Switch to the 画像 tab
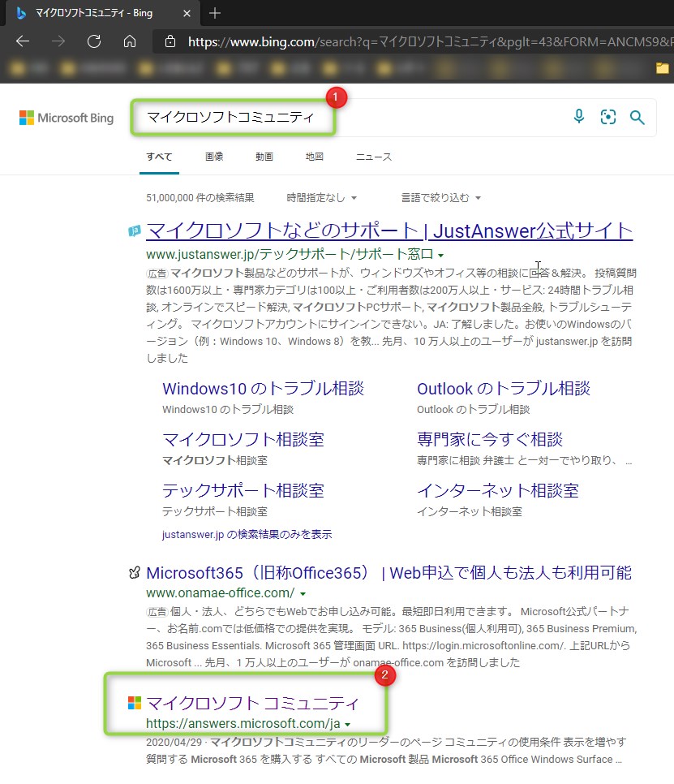674x784 pixels. pyautogui.click(x=214, y=157)
